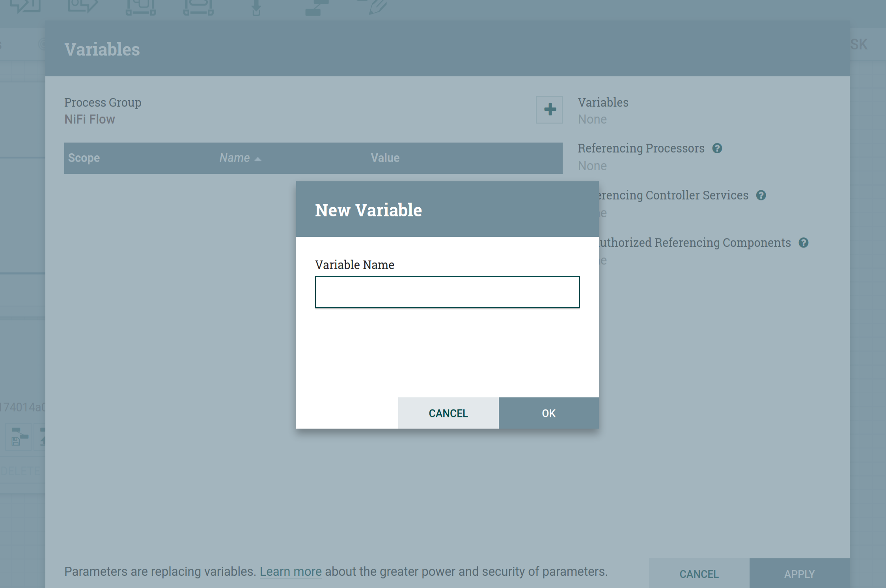Select the Input Port toolbar icon
The image size is (886, 588).
click(26, 6)
